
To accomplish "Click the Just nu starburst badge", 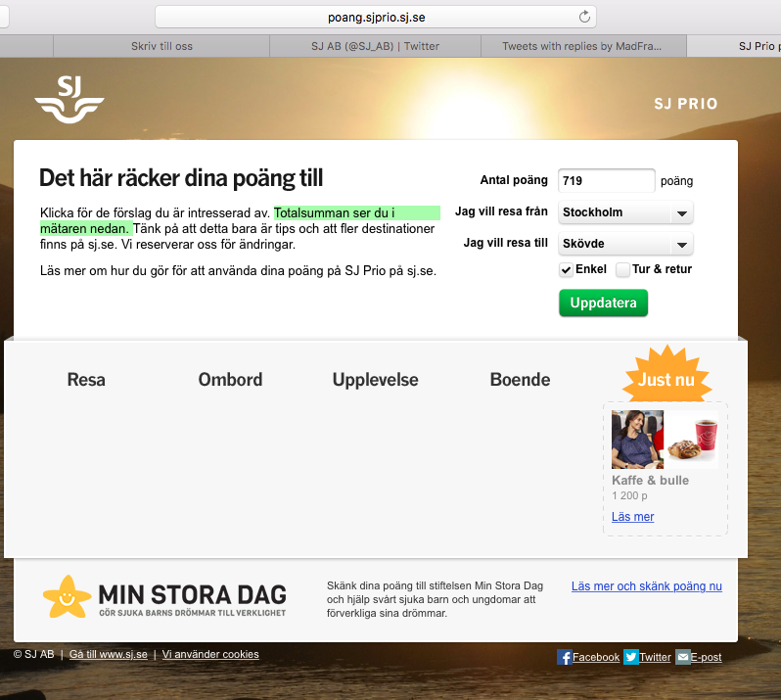I will [x=666, y=376].
